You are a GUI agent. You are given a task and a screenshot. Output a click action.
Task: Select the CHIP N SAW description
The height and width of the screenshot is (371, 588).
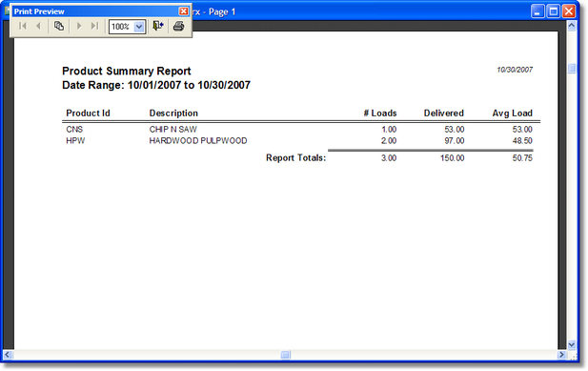pos(172,130)
